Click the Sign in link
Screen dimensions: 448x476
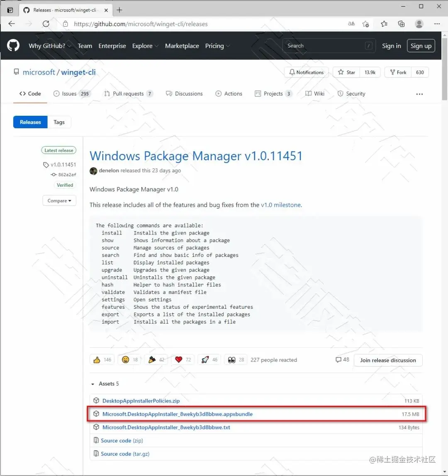391,46
